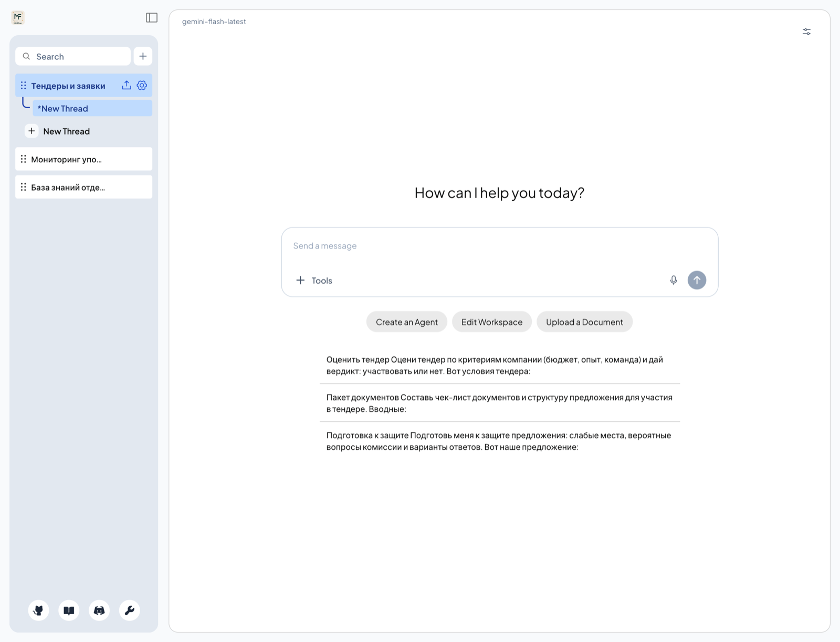Focus the Send a message input

click(x=499, y=246)
